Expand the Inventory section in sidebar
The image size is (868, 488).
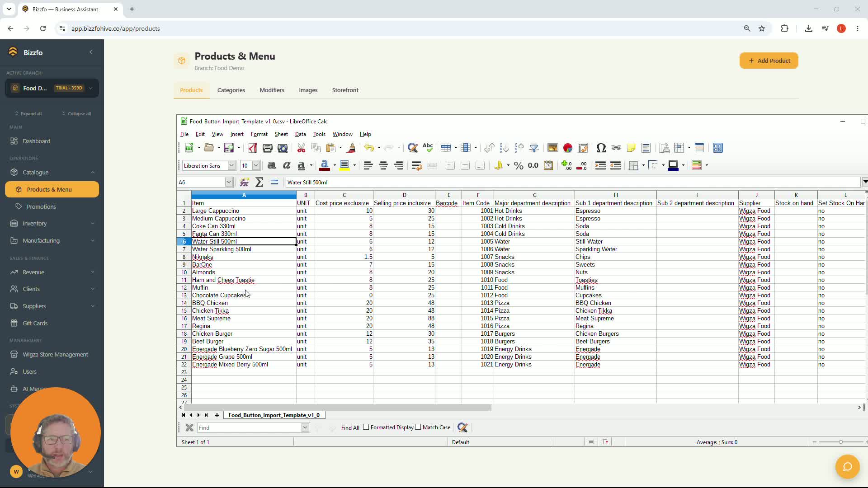click(x=52, y=223)
